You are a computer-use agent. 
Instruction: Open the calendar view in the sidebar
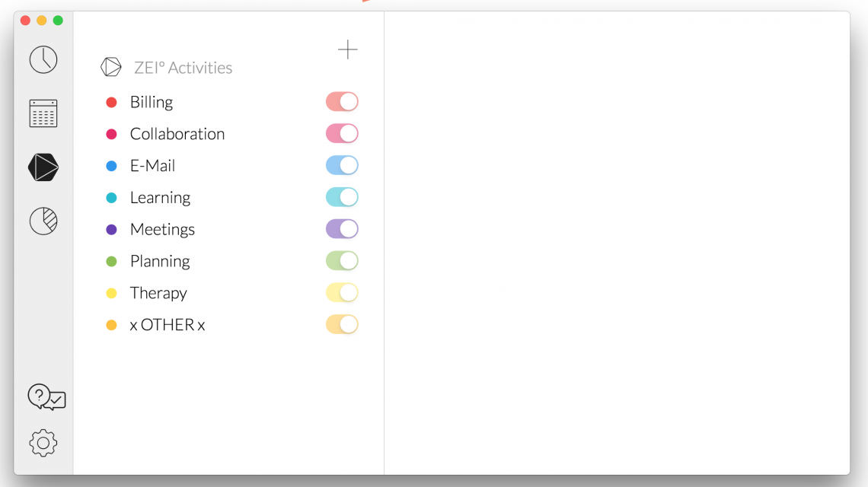tap(43, 113)
